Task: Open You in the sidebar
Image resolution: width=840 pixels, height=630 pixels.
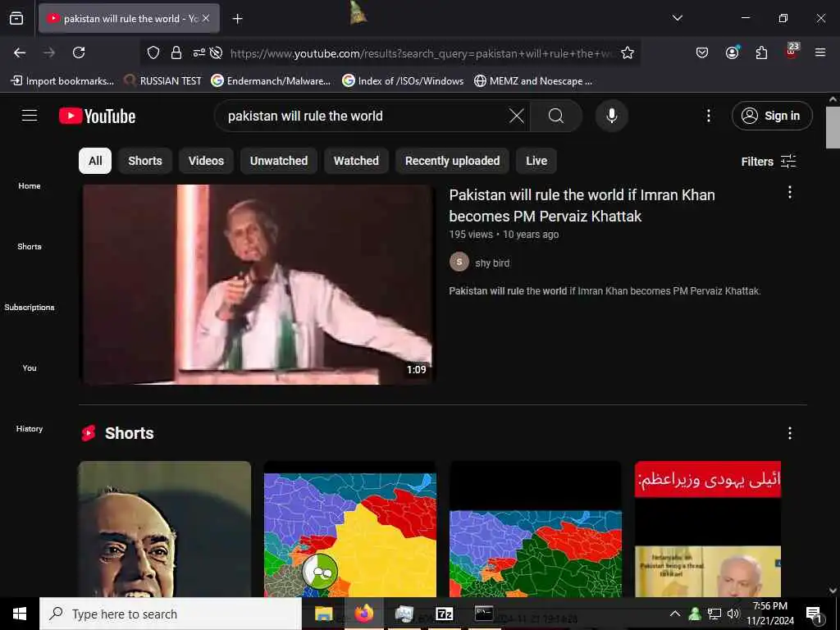Action: click(x=30, y=368)
